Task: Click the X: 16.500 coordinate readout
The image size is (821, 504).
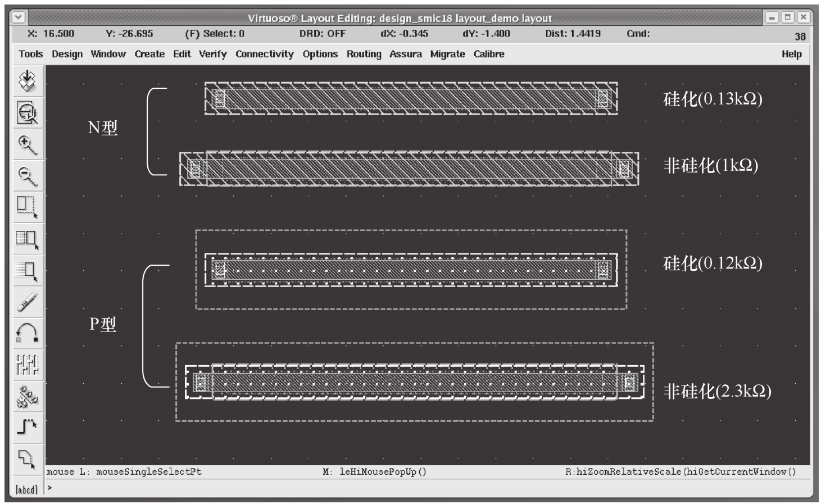Action: pos(51,34)
